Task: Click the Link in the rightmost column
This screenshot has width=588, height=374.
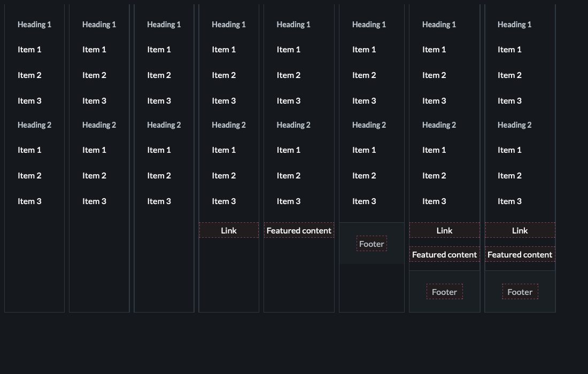Action: tap(520, 230)
